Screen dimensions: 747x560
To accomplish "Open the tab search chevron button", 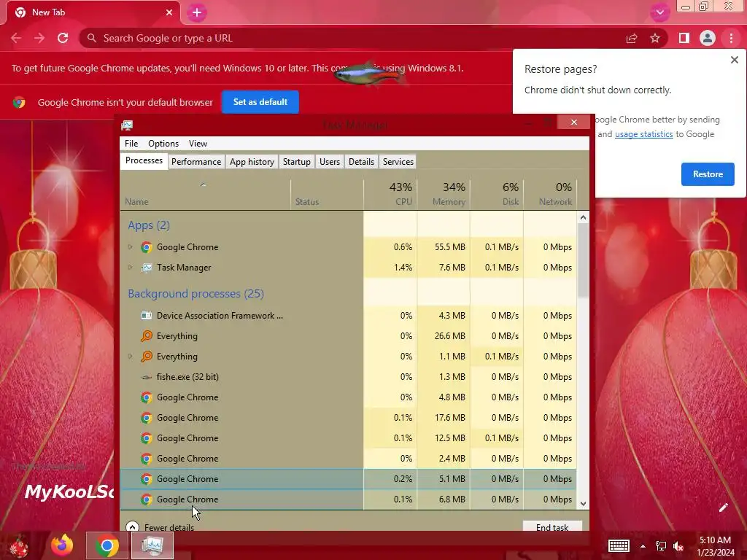I will click(x=659, y=13).
